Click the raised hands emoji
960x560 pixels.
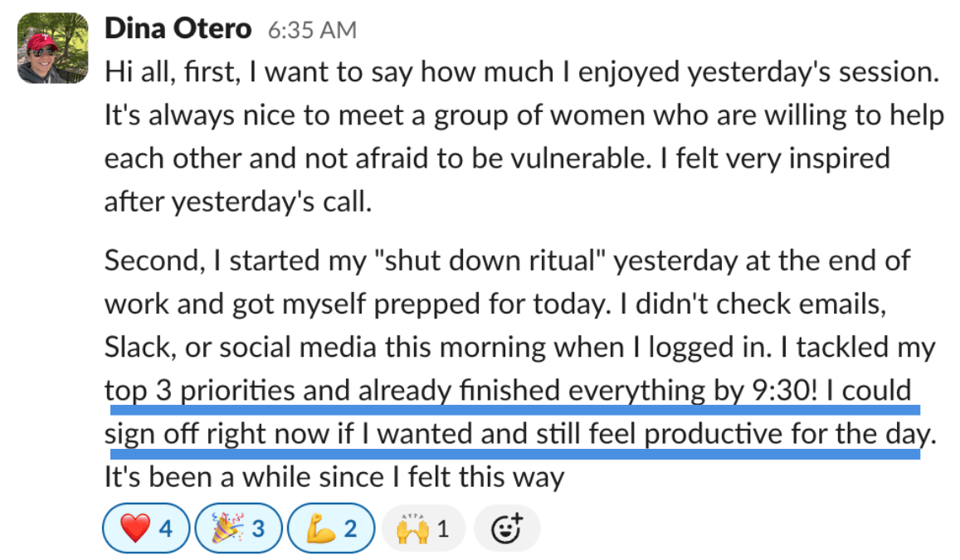pos(412,528)
